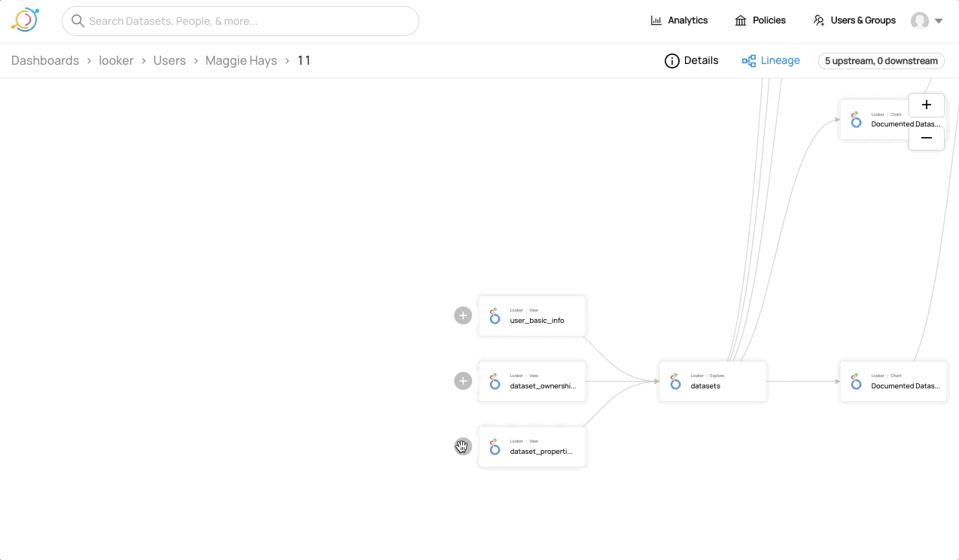Expand upstream of dataset_properties node
Image resolution: width=959 pixels, height=560 pixels.
(x=463, y=447)
